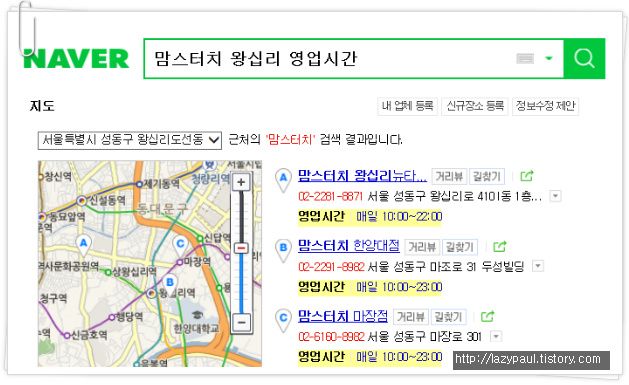This screenshot has width=629, height=385.
Task: Click 거리뷰 for 맘스터치 마장점
Action: coord(411,317)
